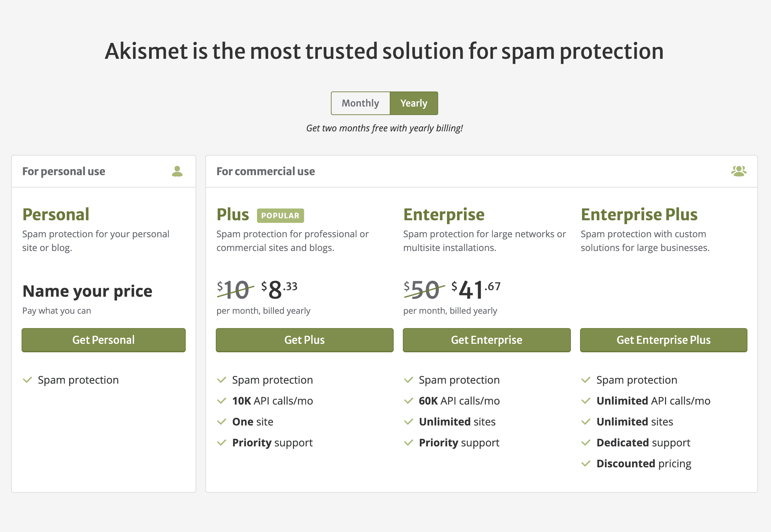Click the Dedicated support feature text
Viewport: 771px width, 532px height.
pyautogui.click(x=643, y=443)
